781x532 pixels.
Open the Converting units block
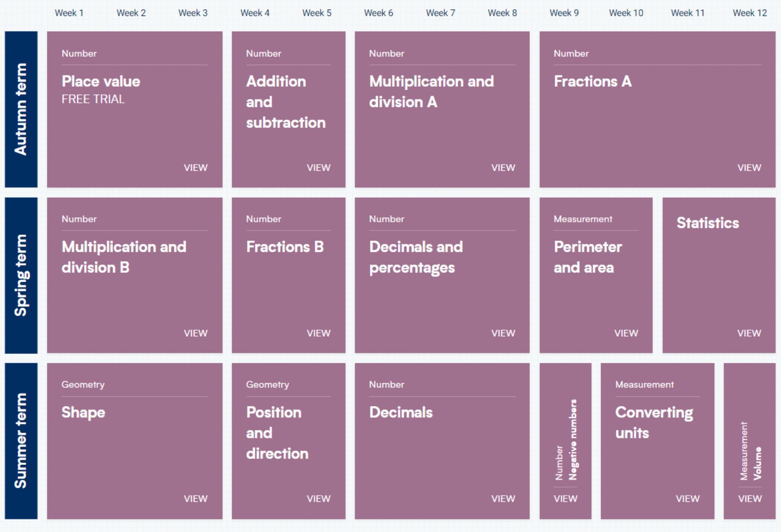click(657, 441)
